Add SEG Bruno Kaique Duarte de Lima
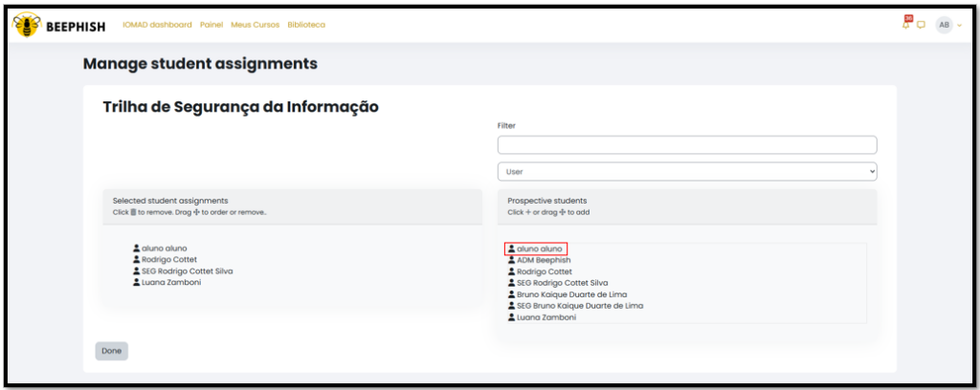 pos(580,306)
